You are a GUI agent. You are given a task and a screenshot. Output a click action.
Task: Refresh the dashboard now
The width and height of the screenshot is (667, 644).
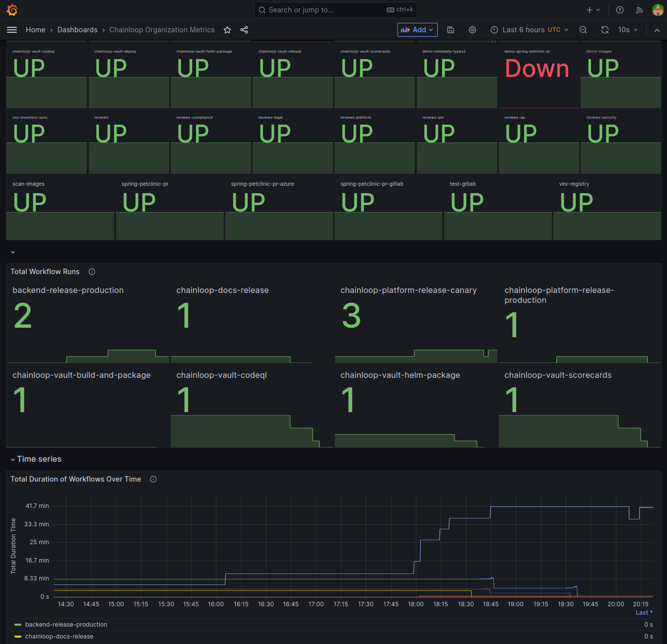click(x=604, y=30)
